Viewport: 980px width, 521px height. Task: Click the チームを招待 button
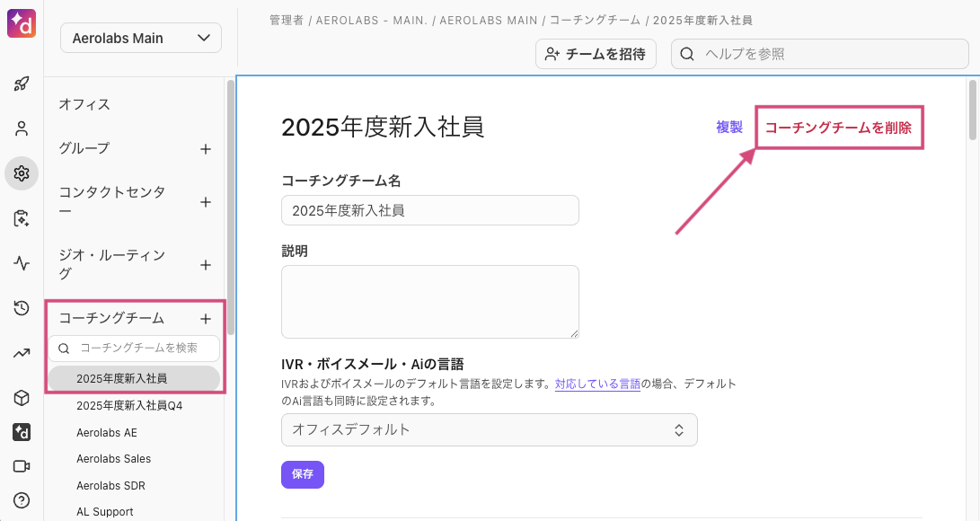(595, 54)
